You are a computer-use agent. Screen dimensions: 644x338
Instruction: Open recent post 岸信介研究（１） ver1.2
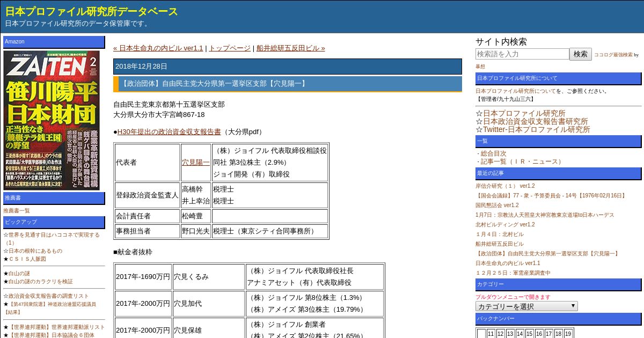[505, 186]
